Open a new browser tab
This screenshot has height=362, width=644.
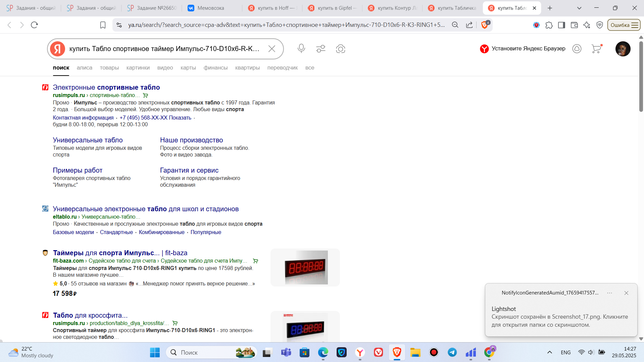click(x=550, y=8)
